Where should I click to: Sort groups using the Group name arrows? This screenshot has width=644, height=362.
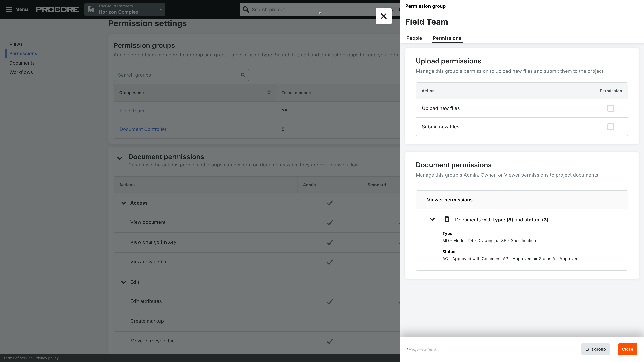pyautogui.click(x=269, y=93)
